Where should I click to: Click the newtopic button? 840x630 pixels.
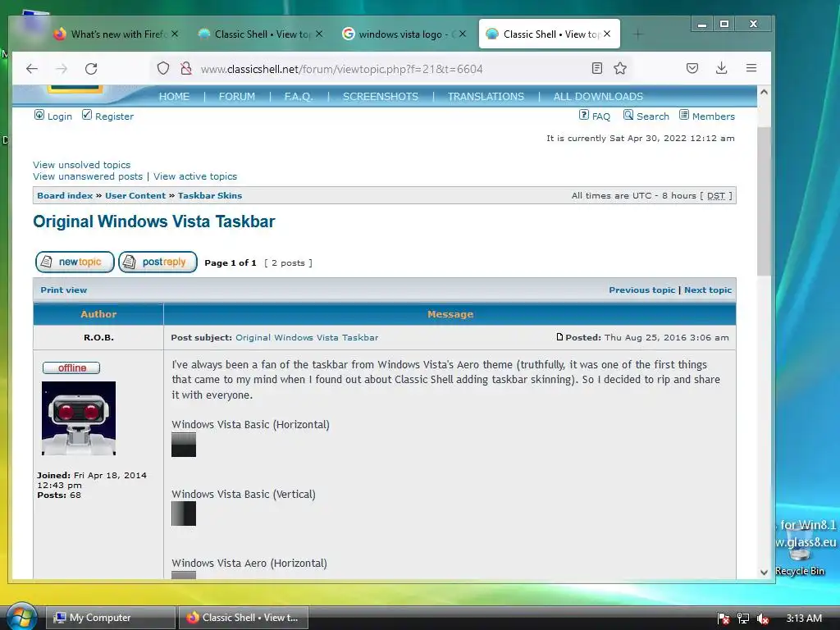point(75,262)
